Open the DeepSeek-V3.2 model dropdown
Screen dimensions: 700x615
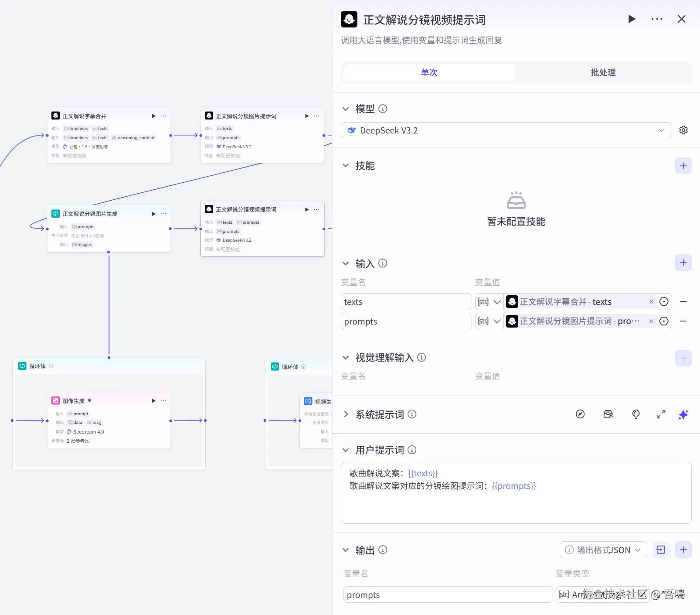point(506,130)
